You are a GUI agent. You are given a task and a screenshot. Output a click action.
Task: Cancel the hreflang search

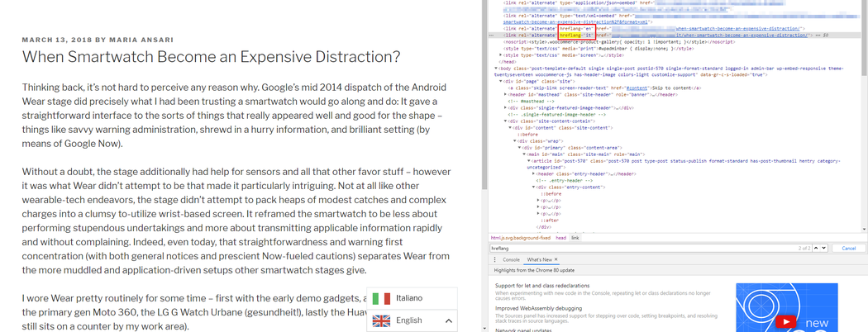[x=848, y=248]
